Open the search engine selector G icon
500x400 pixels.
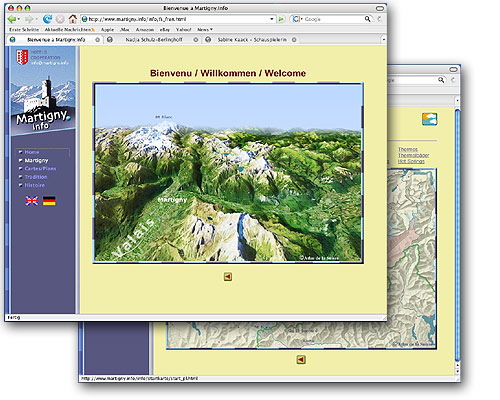(296, 19)
